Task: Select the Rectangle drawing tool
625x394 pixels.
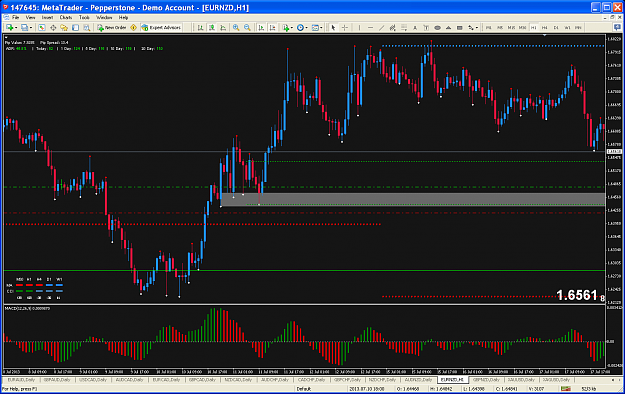Action: click(460, 28)
